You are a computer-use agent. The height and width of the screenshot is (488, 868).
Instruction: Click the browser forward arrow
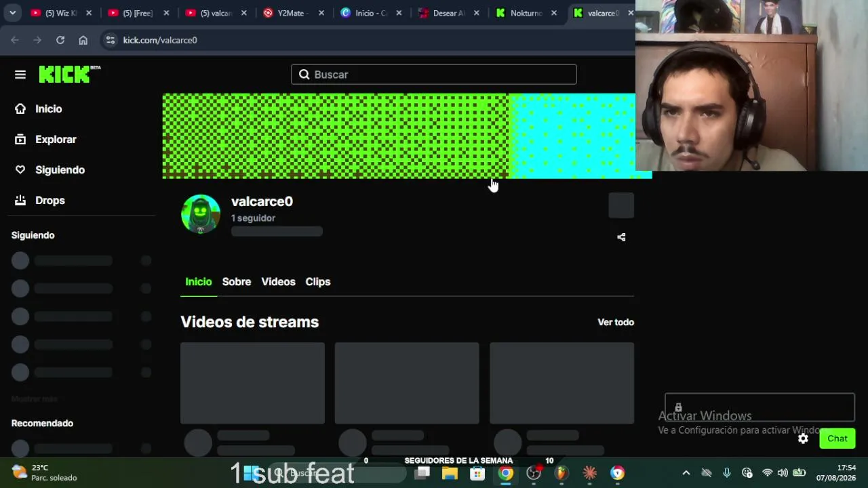[37, 40]
